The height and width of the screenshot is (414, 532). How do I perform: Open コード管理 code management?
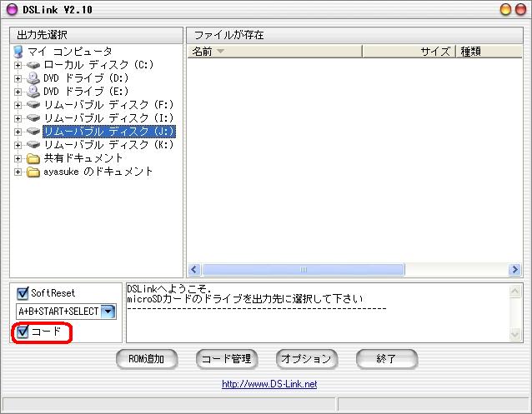pos(227,359)
